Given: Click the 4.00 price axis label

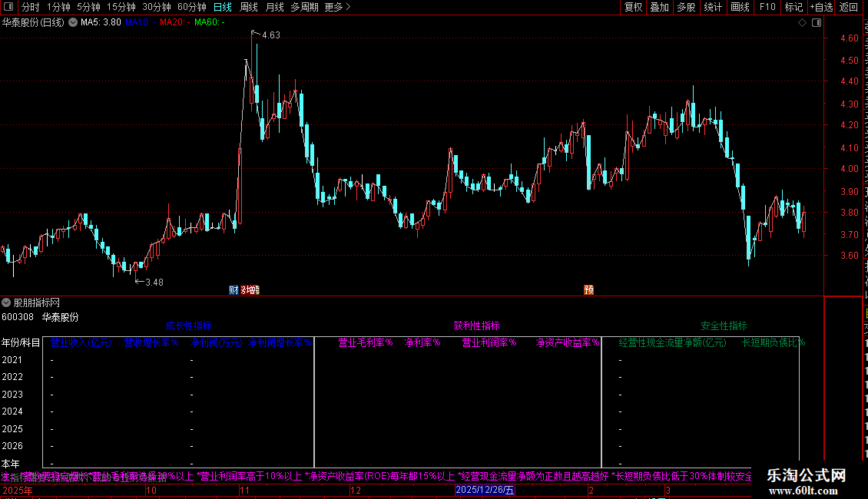Looking at the screenshot, I should 849,170.
